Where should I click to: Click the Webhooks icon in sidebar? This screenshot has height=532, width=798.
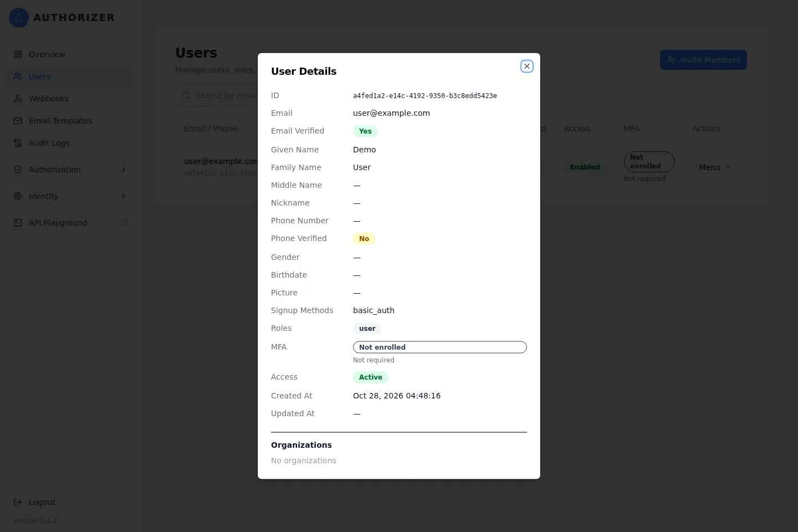point(18,99)
